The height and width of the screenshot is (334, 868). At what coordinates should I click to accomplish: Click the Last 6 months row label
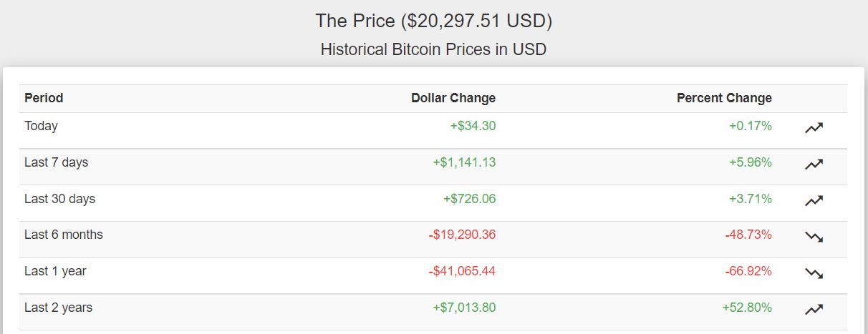click(64, 235)
